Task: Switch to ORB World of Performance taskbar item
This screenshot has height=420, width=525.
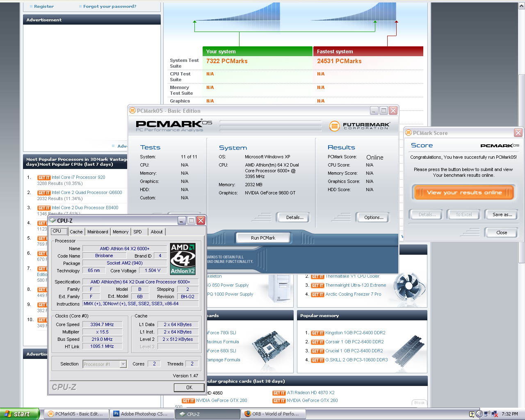Action: pyautogui.click(x=274, y=414)
